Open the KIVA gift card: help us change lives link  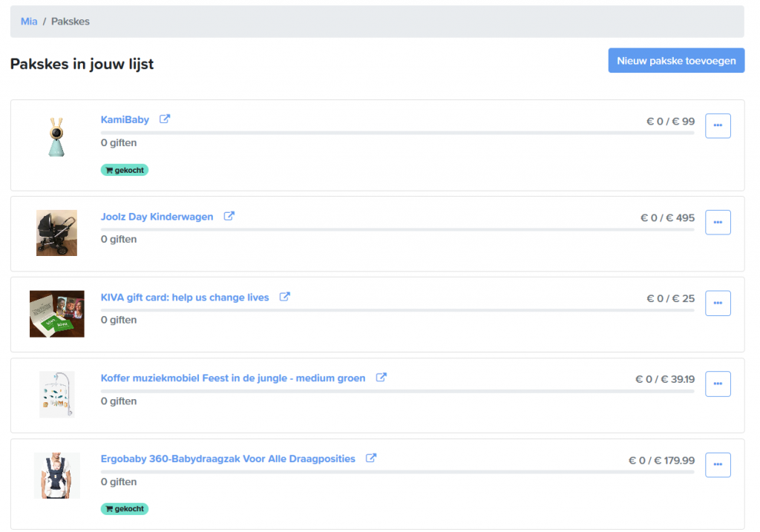[185, 298]
